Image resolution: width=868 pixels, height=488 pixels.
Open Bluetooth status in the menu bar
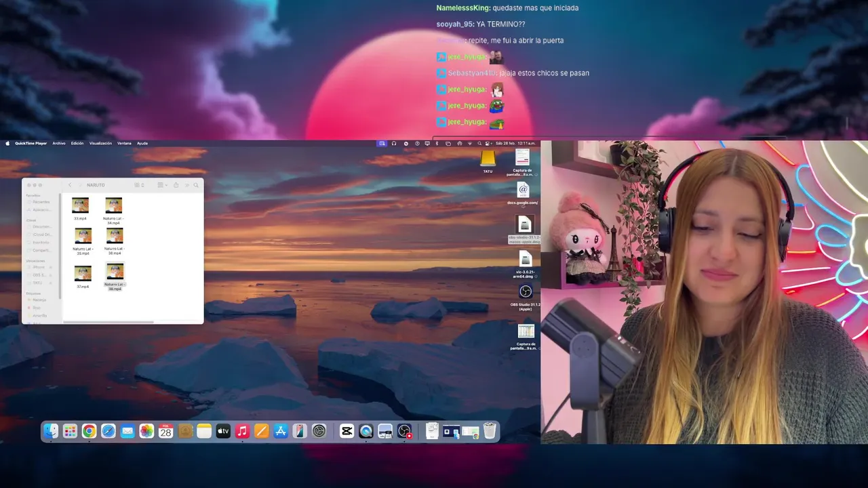coord(437,144)
